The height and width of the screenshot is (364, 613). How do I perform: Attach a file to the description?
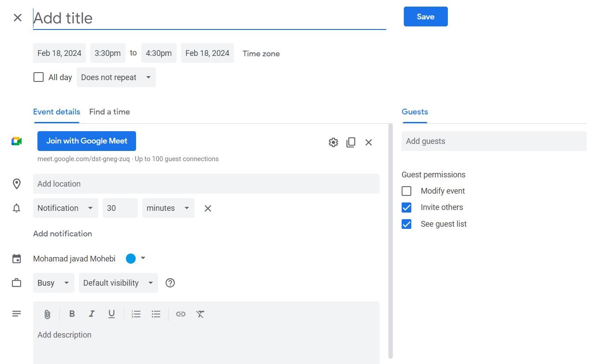(x=47, y=314)
